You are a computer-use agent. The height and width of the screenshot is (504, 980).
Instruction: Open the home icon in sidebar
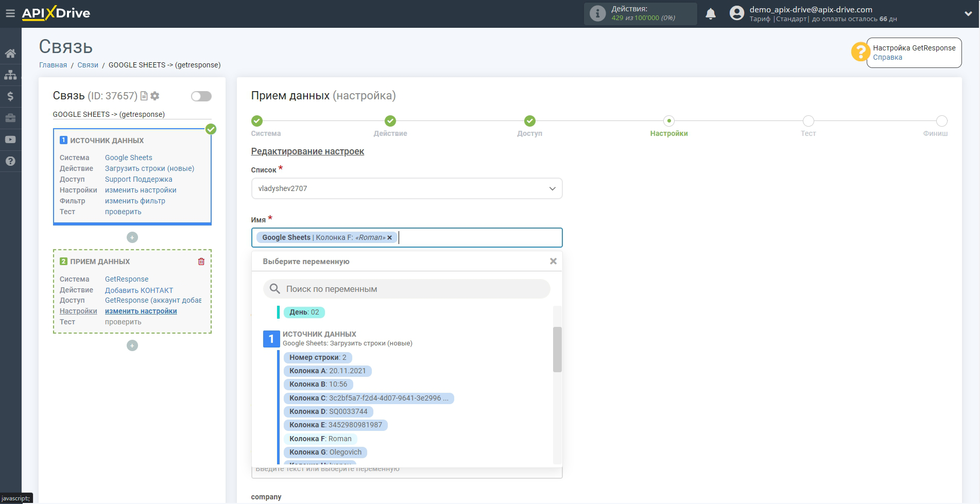[10, 54]
